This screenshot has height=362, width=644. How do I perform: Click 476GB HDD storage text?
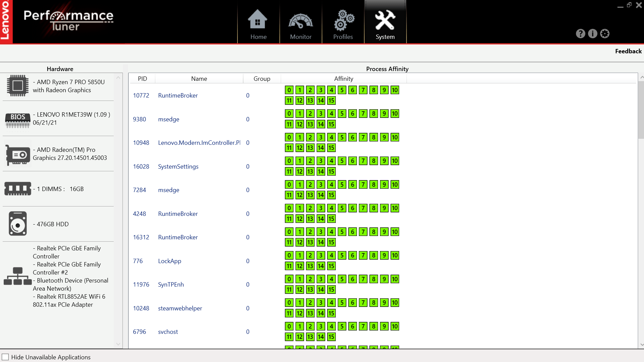point(51,224)
